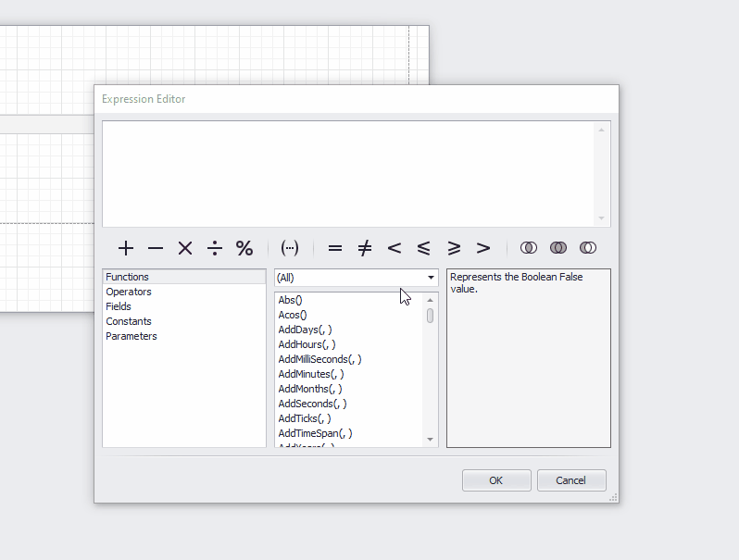
Task: Choose the AddTimeSpan(, ) function
Action: [349, 434]
